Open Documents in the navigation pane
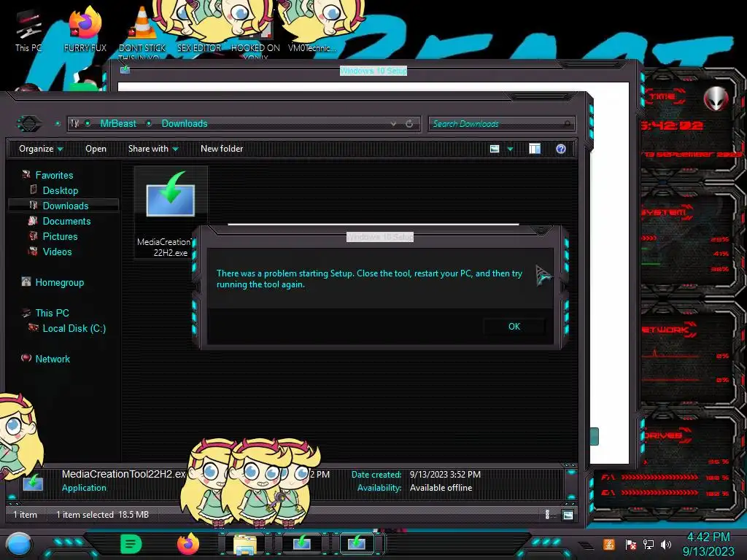Screen dimensions: 747x560 [x=66, y=221]
